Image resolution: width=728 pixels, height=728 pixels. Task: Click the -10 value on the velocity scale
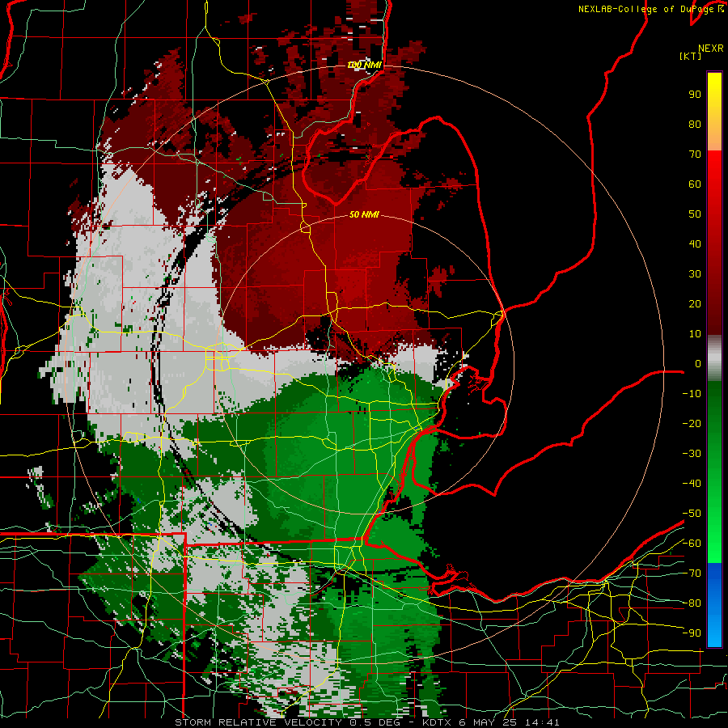(692, 394)
